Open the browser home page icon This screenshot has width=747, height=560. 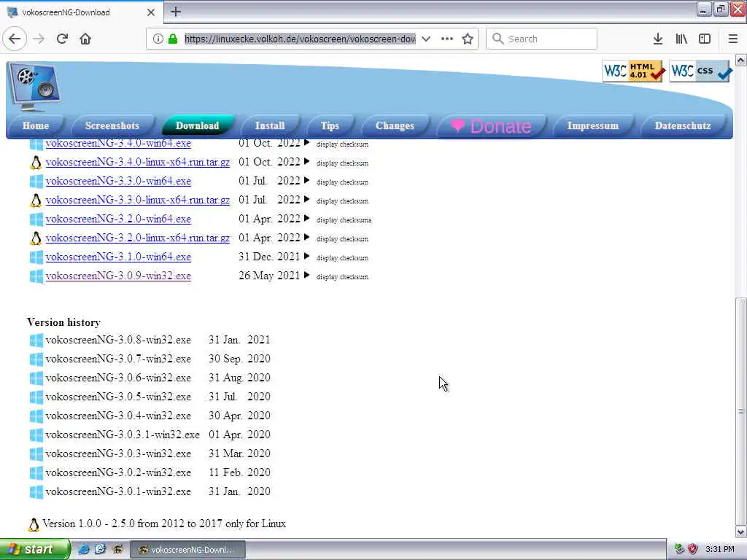coord(85,39)
